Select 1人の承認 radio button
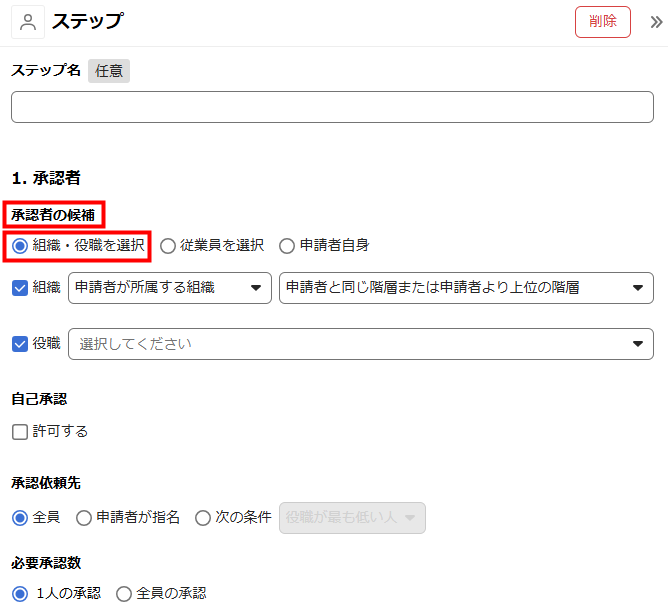 (x=20, y=594)
